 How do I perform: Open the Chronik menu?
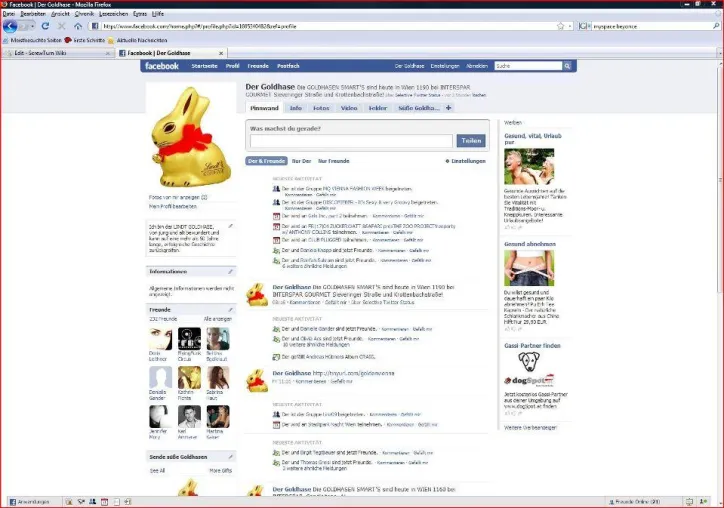point(84,14)
